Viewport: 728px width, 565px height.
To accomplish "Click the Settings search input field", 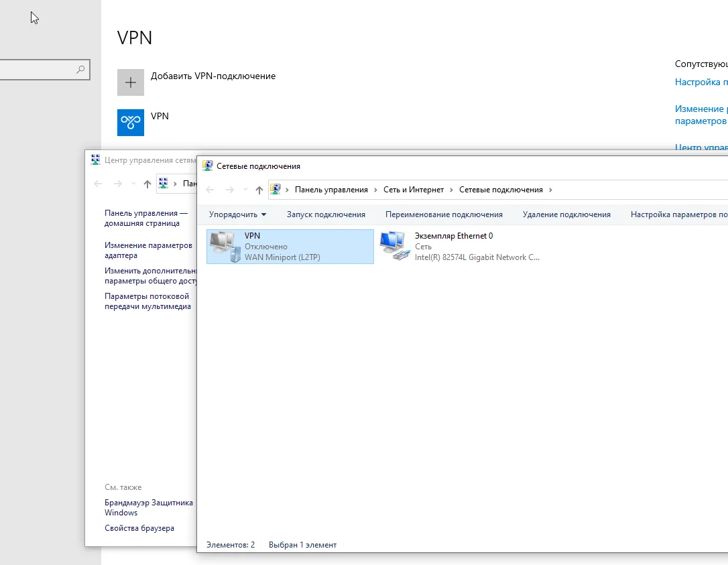I will click(x=37, y=70).
